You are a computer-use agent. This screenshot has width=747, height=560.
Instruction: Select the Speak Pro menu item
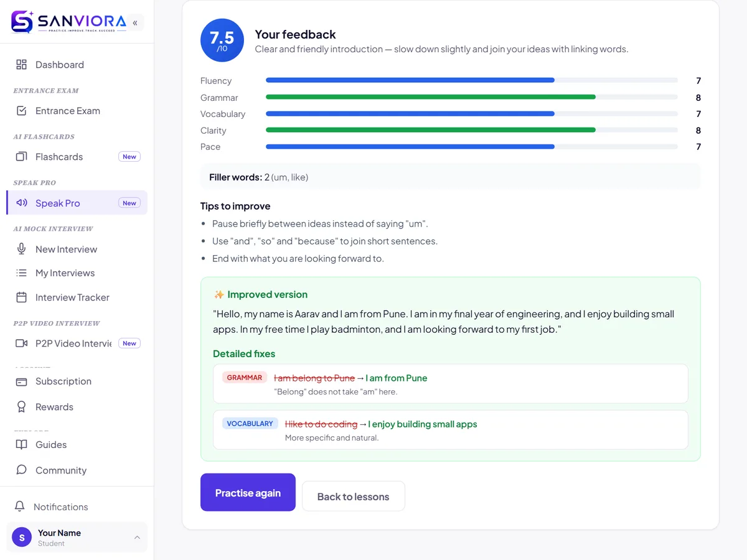point(77,203)
